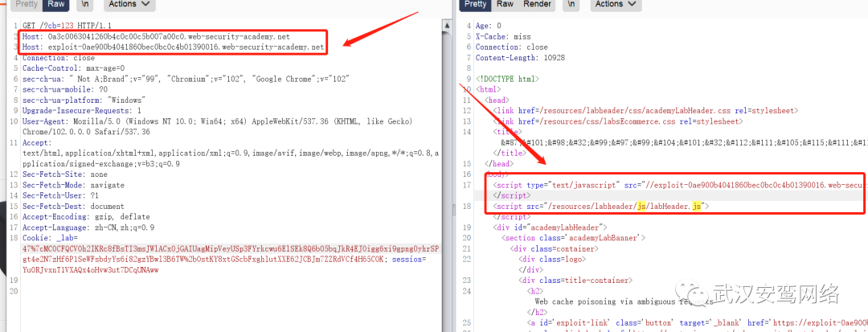Click div class=container line in response
Screen dimensions: 868x332
pyautogui.click(x=552, y=248)
